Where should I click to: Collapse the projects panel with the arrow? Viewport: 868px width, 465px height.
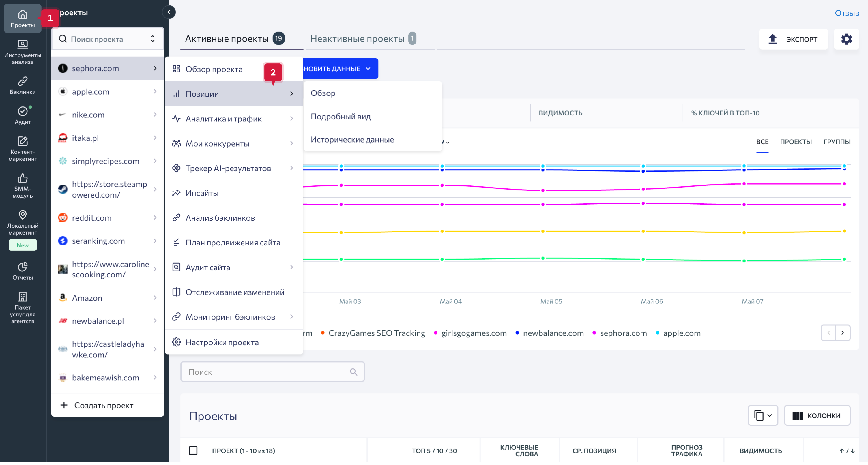pyautogui.click(x=169, y=12)
